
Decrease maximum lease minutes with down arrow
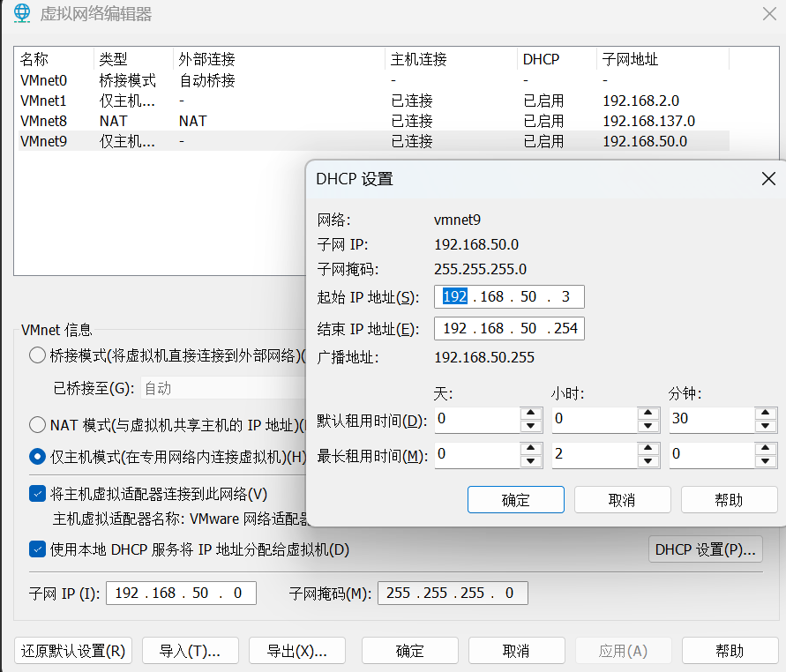[x=765, y=461]
